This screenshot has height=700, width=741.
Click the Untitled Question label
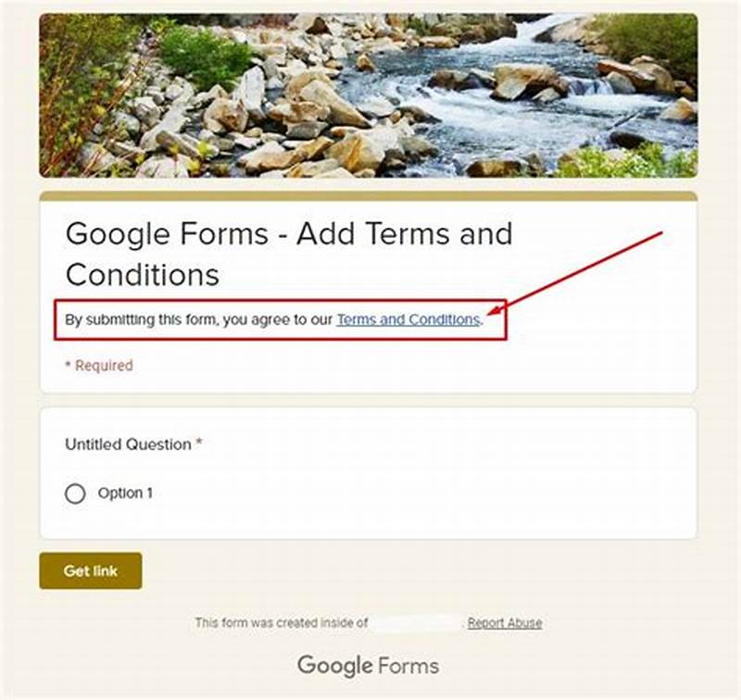[x=126, y=444]
